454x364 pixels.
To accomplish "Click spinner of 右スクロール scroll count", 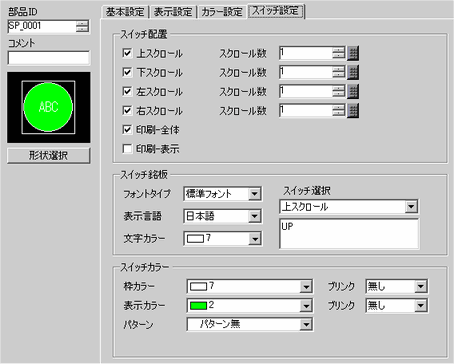I will [339, 110].
